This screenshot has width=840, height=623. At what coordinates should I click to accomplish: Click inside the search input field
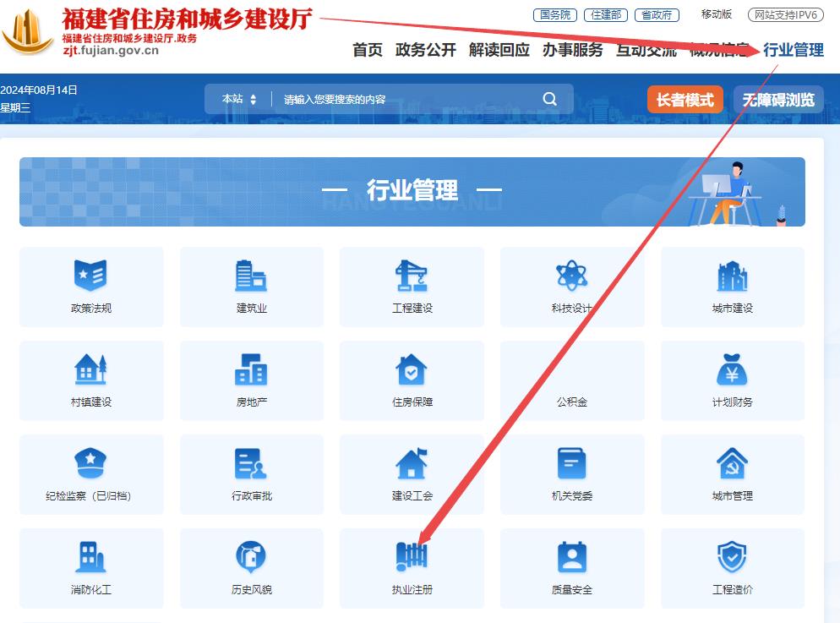[380, 99]
